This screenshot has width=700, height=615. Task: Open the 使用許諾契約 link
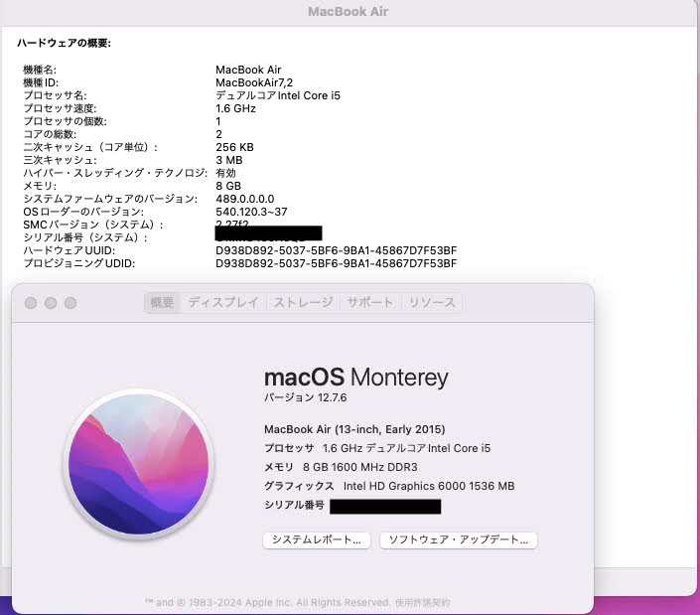pyautogui.click(x=422, y=602)
